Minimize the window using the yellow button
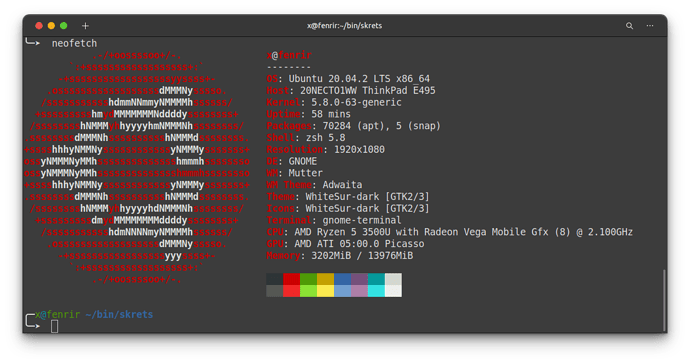 51,26
